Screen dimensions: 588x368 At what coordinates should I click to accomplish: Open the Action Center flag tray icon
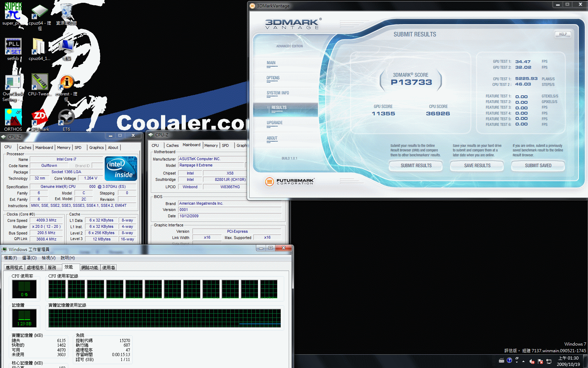[x=540, y=361]
